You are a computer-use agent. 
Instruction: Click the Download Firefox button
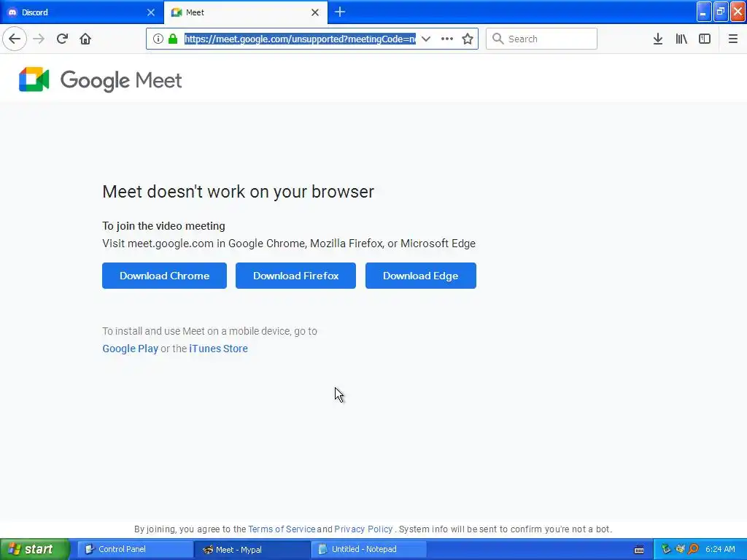[x=296, y=276]
